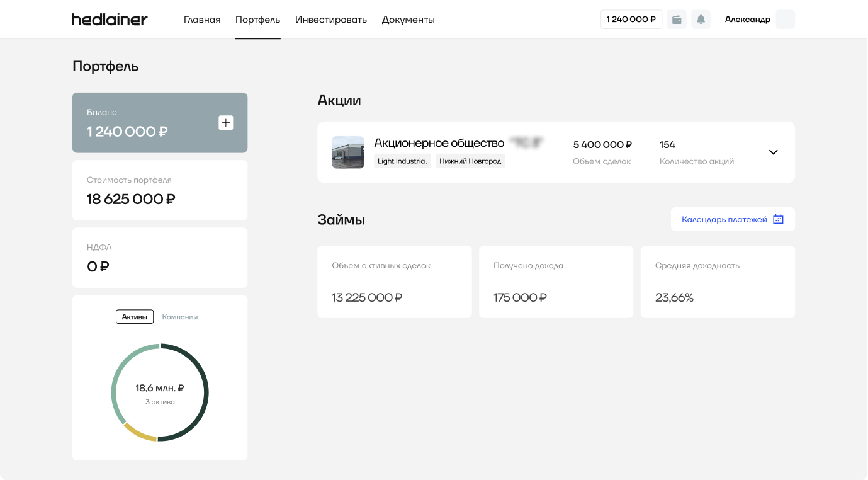Expand the Акционерное общество row chevron
The height and width of the screenshot is (480, 868).
(x=774, y=152)
